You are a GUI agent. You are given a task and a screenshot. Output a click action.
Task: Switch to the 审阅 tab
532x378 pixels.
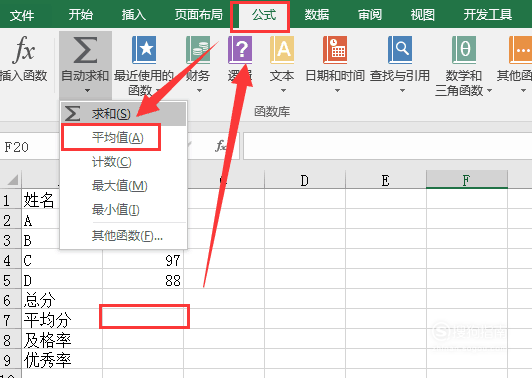(370, 15)
